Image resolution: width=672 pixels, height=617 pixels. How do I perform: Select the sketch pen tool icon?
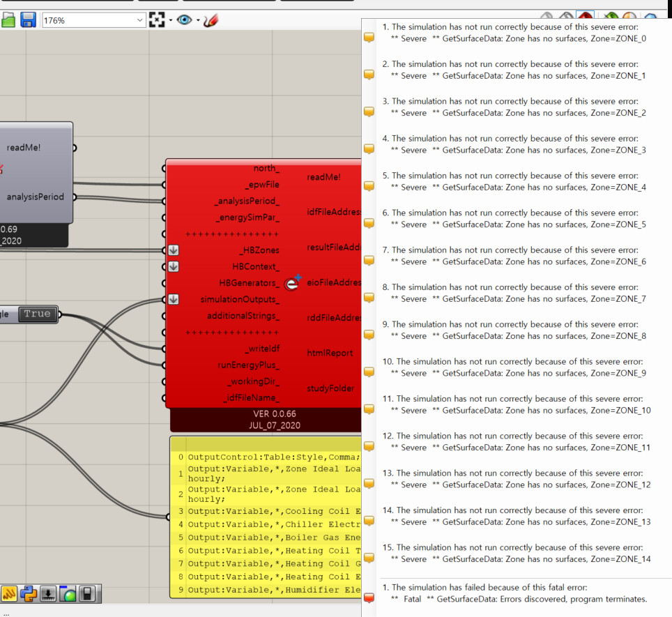pos(211,20)
